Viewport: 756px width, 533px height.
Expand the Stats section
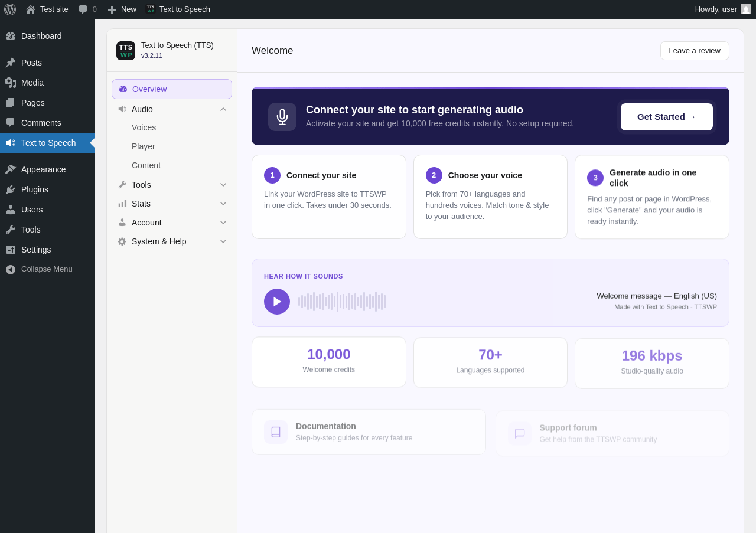(172, 204)
